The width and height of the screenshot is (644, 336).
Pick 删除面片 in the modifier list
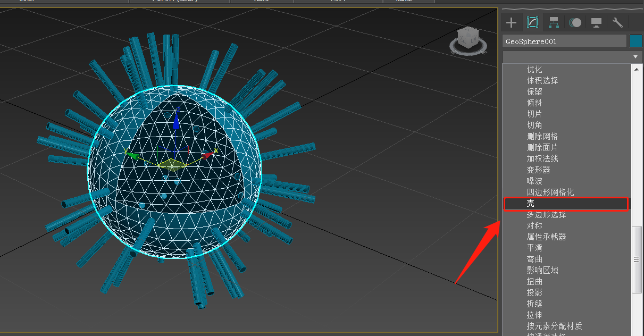point(542,147)
